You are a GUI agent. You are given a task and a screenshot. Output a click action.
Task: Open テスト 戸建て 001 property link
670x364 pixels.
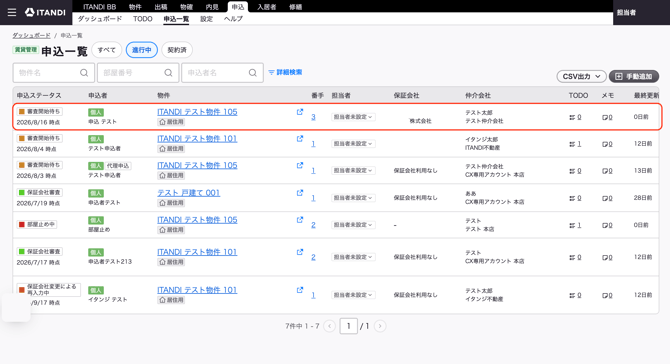[x=188, y=193]
